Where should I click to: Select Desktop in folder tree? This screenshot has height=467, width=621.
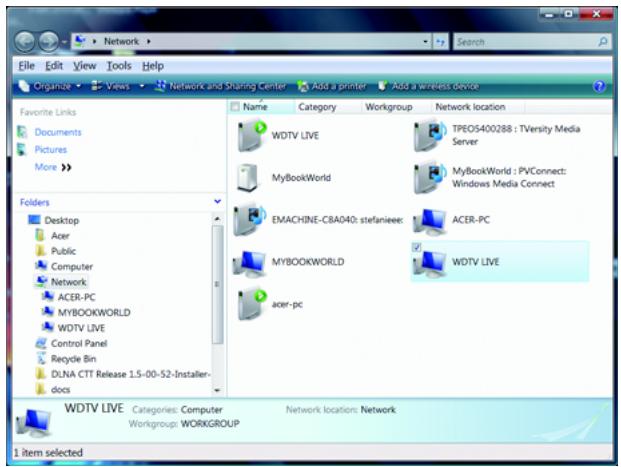(61, 220)
